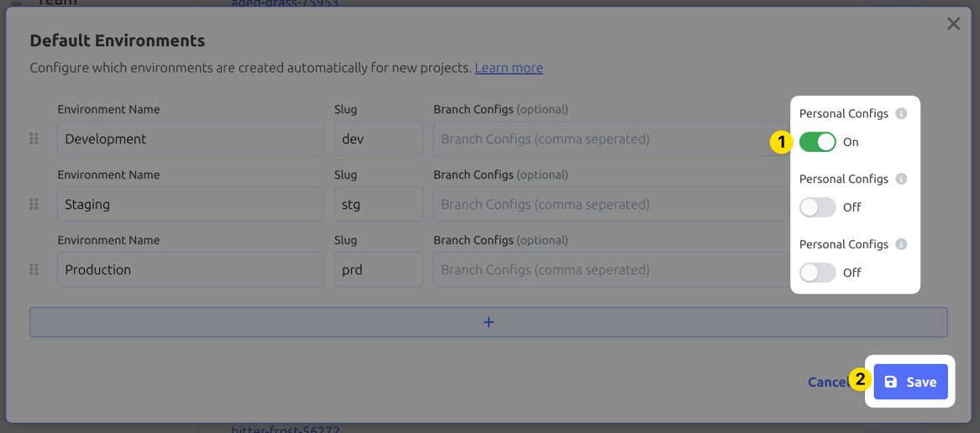
Task: Save the default environments
Action: tap(910, 382)
